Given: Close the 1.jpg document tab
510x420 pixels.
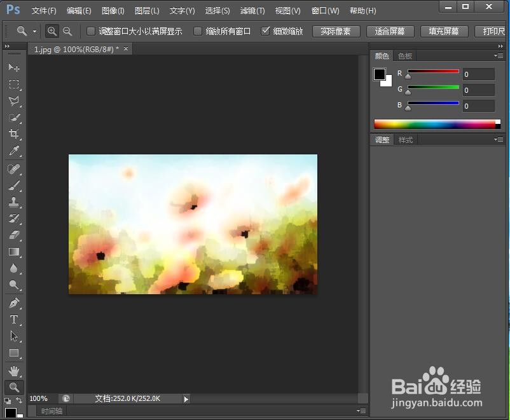Looking at the screenshot, I should click(125, 49).
